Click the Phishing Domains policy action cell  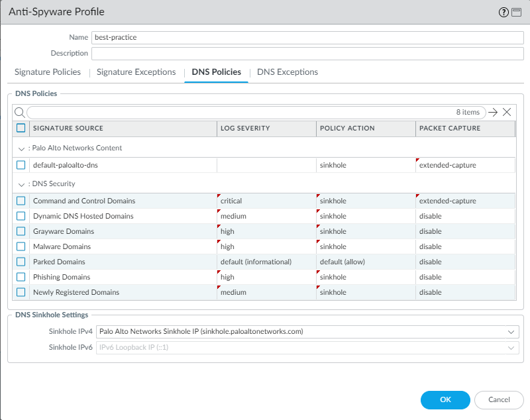pos(366,277)
